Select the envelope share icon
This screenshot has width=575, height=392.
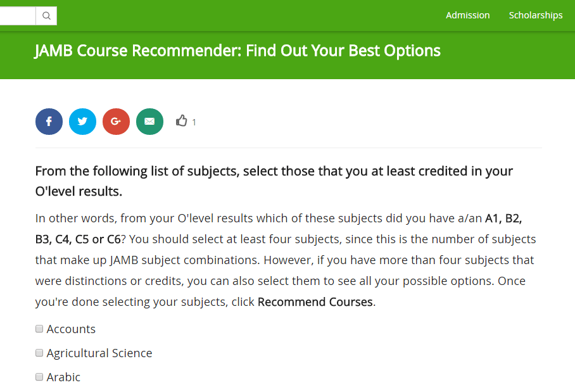(x=149, y=121)
